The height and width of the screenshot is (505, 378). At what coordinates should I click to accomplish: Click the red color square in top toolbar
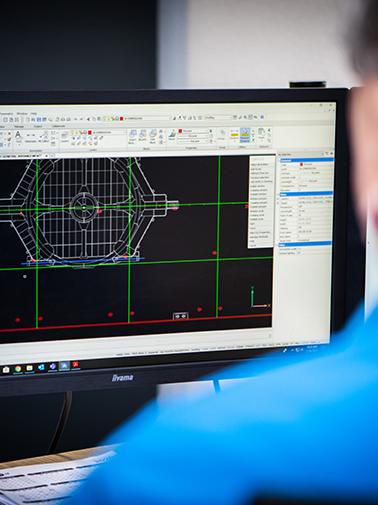pos(121,119)
